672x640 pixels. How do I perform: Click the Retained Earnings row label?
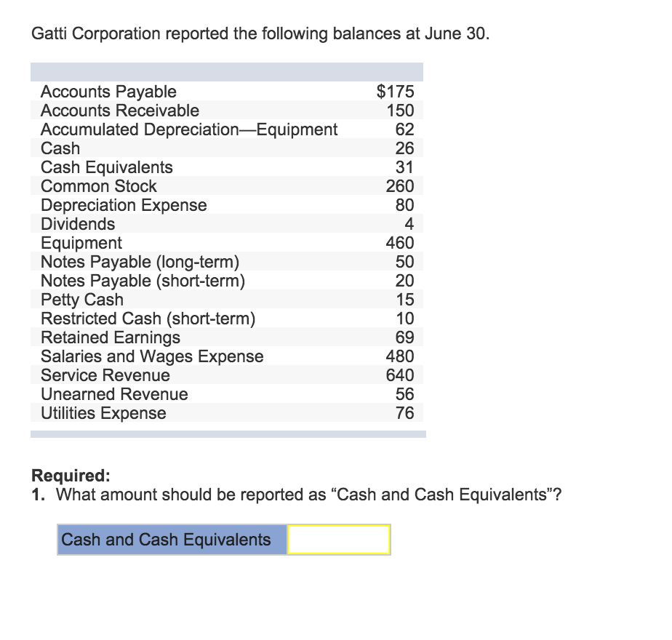coord(111,337)
